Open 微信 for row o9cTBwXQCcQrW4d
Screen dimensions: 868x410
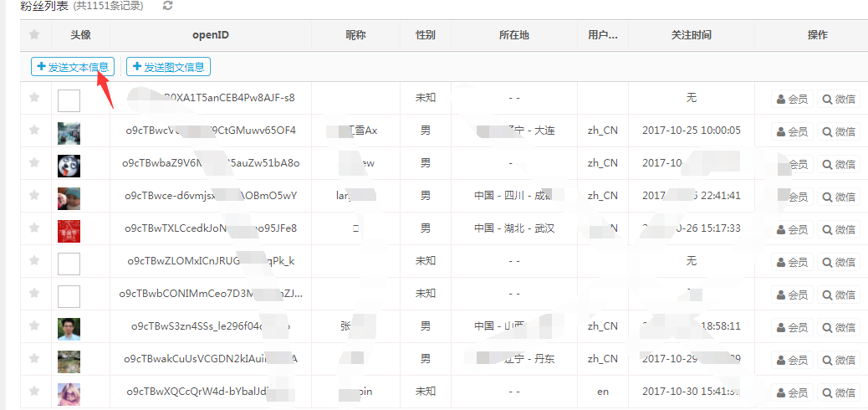coord(839,392)
